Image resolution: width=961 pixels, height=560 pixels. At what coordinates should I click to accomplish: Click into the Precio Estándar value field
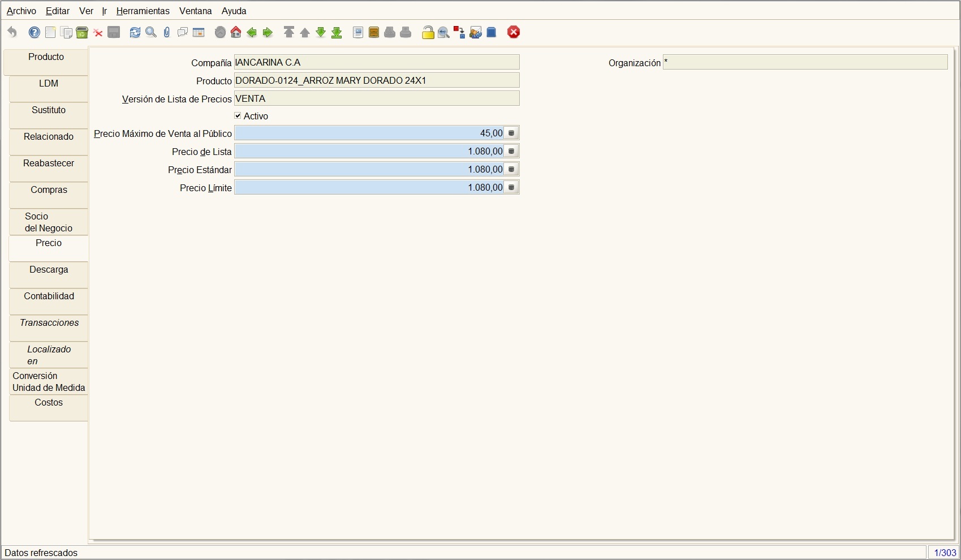pyautogui.click(x=369, y=169)
